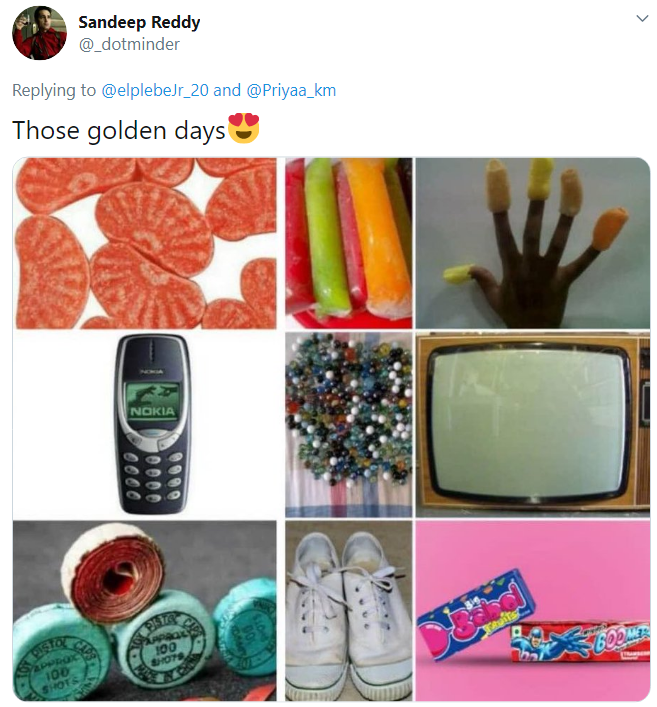The image size is (657, 707).
Task: Open the Sandeep Reddy display name
Action: (139, 22)
